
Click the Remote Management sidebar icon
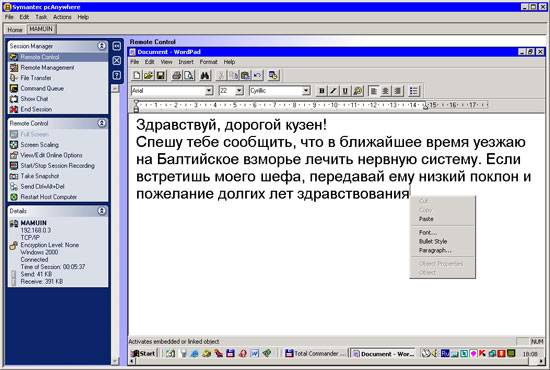(14, 67)
